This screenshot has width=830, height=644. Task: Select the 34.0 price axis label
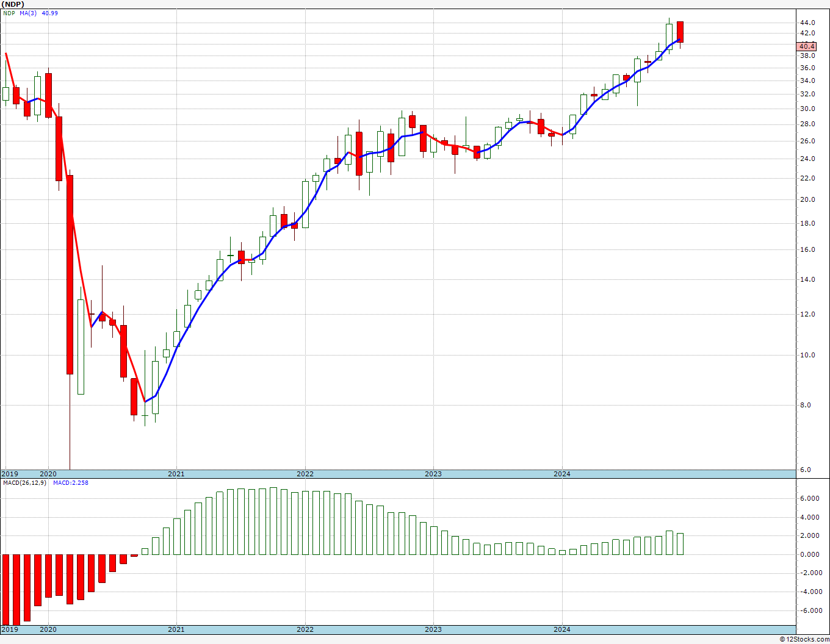coord(807,81)
